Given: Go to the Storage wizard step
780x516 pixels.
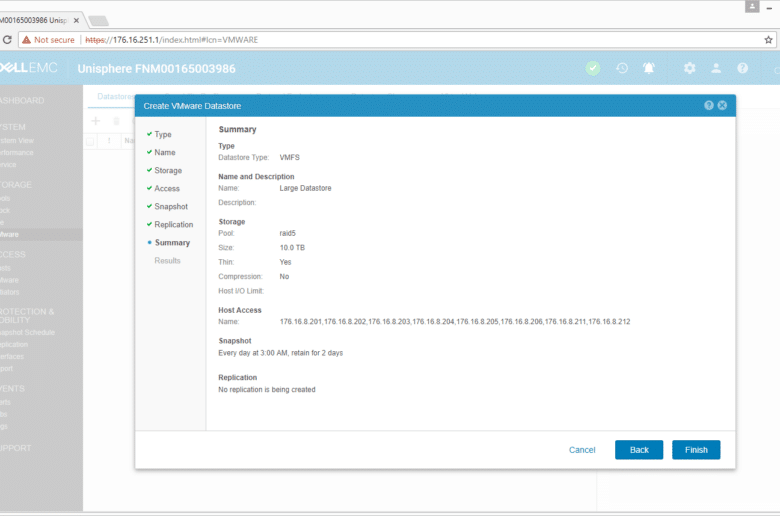Looking at the screenshot, I should tap(168, 170).
